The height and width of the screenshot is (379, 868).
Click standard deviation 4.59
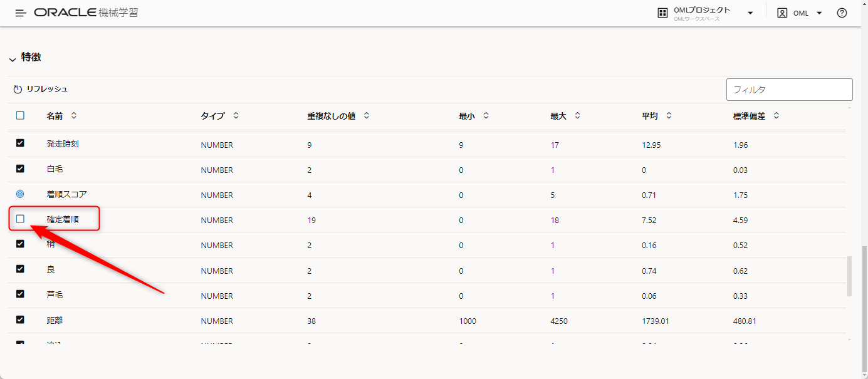(x=740, y=221)
